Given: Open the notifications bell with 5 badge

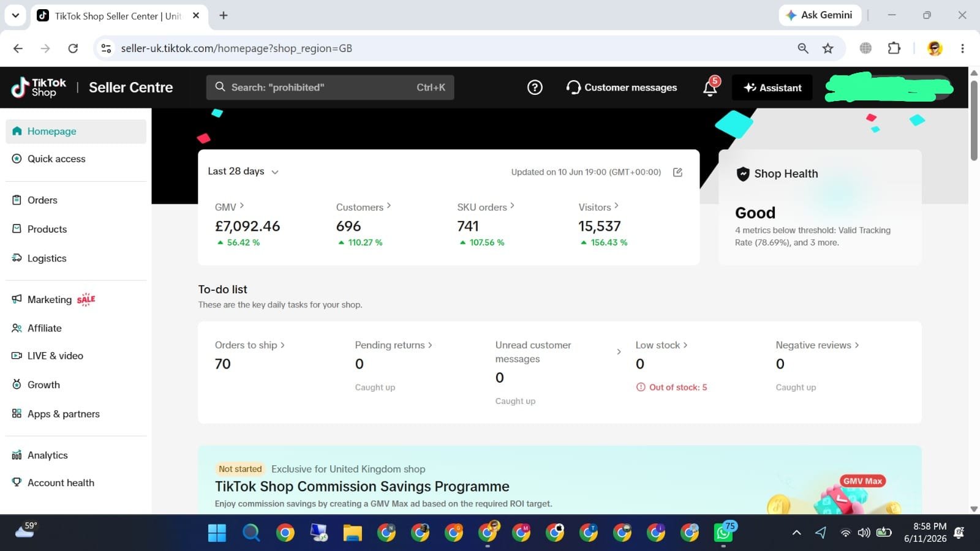Looking at the screenshot, I should [710, 88].
